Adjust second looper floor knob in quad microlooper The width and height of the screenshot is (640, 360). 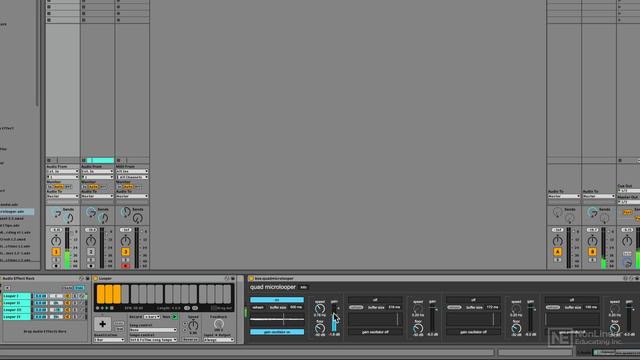418,328
